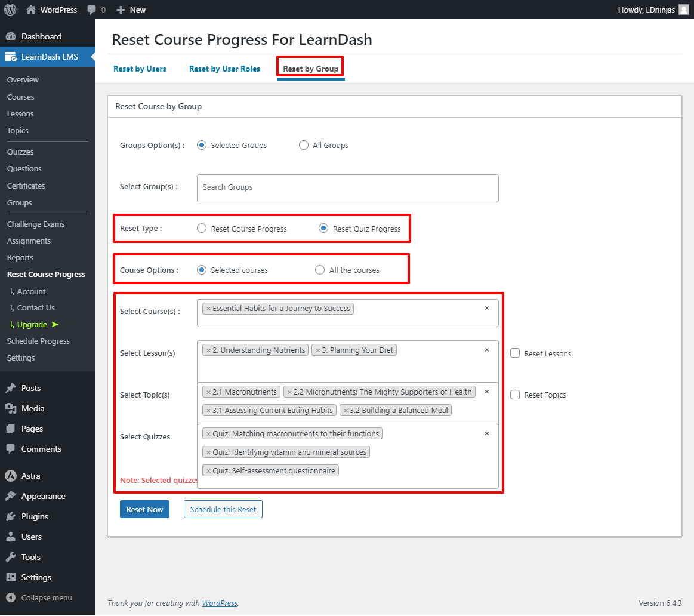Open the Schedule Progress submenu item
The height and width of the screenshot is (616, 694).
coord(39,341)
